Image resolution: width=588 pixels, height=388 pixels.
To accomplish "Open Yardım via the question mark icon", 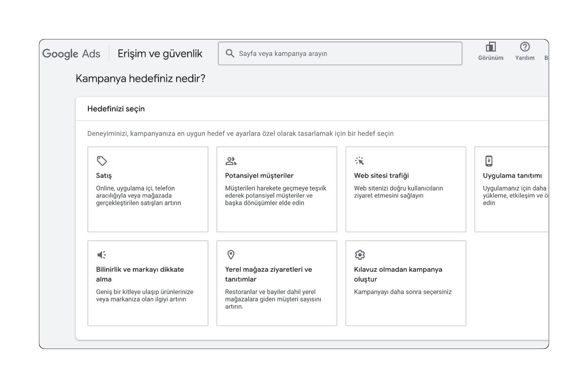I will (x=524, y=47).
